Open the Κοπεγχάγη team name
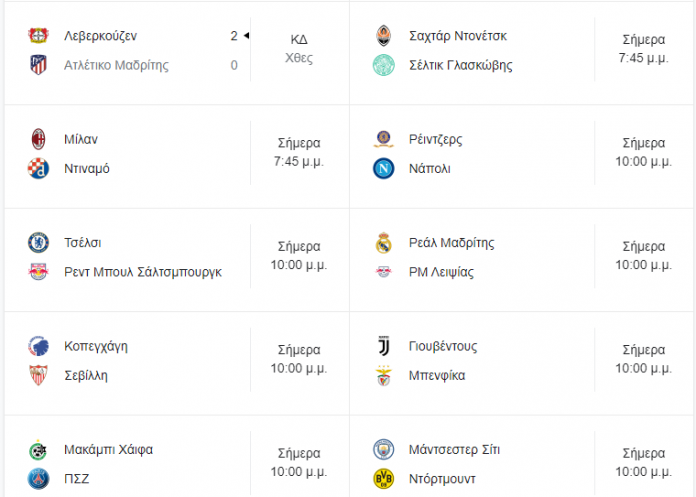This screenshot has width=696, height=497. (x=96, y=346)
